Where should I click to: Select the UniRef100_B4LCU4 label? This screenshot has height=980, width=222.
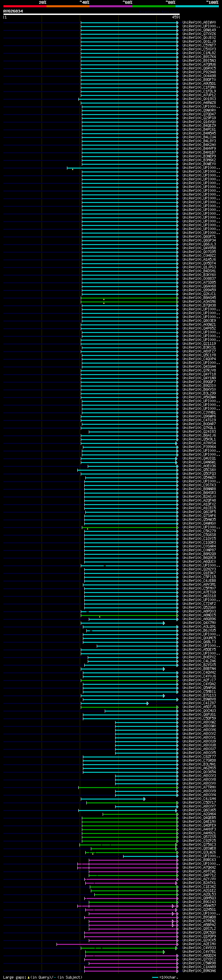[x=199, y=137]
